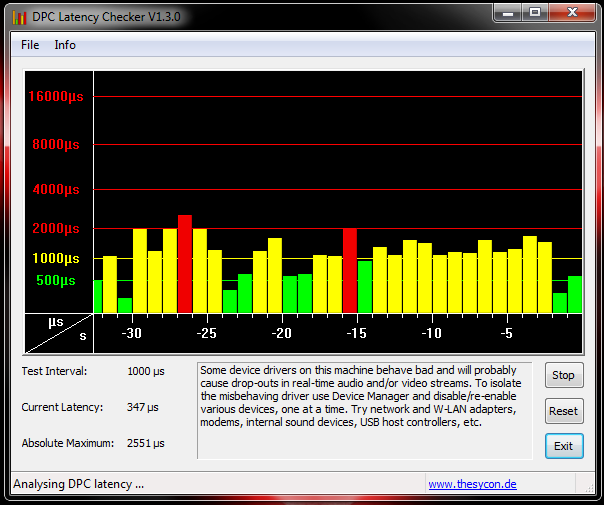Image resolution: width=604 pixels, height=506 pixels.
Task: Click the µs/s axis legend box
Action: pos(59,333)
